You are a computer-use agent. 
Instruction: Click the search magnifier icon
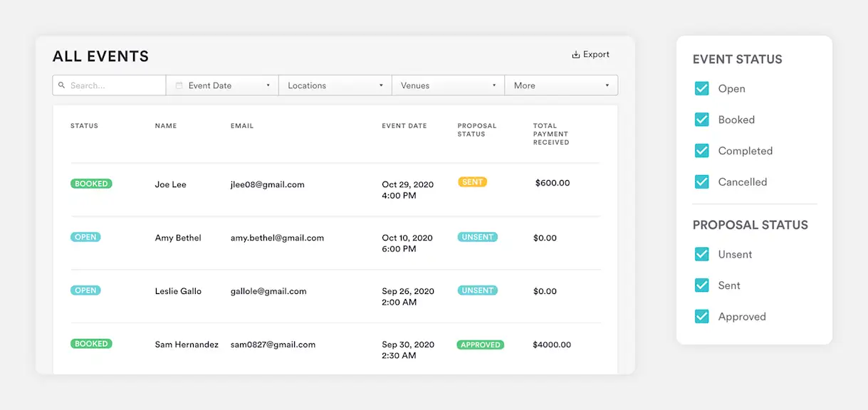click(x=62, y=85)
